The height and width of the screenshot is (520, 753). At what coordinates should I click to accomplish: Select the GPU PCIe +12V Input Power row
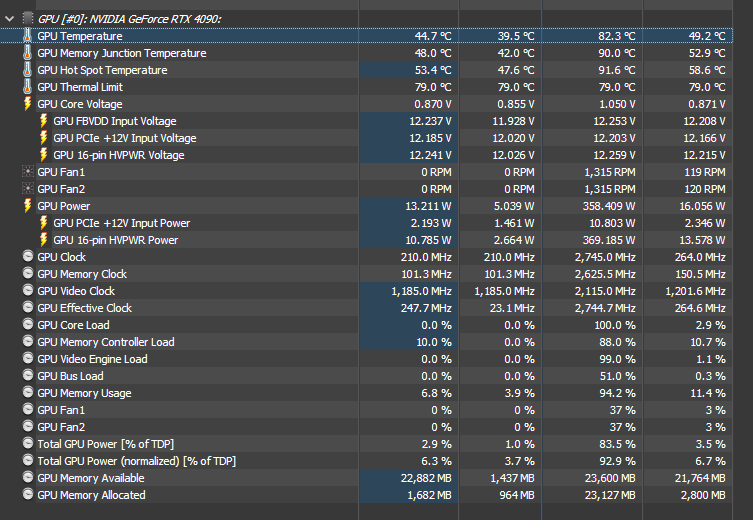tap(121, 223)
